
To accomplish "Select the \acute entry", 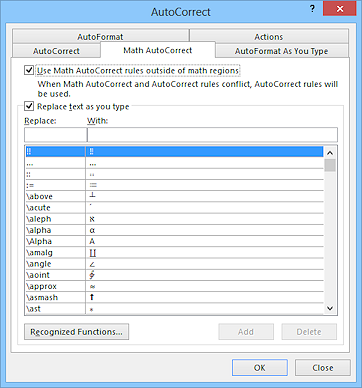I will pyautogui.click(x=174, y=208).
